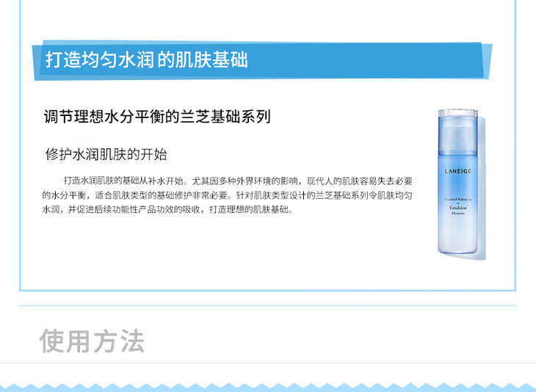The height and width of the screenshot is (392, 536).
Task: Click second paragraph line starting 的水分平衡
Action: (227, 195)
